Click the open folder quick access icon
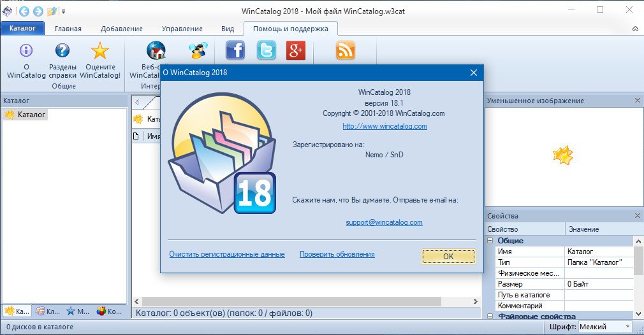644x335 pixels. point(52,11)
